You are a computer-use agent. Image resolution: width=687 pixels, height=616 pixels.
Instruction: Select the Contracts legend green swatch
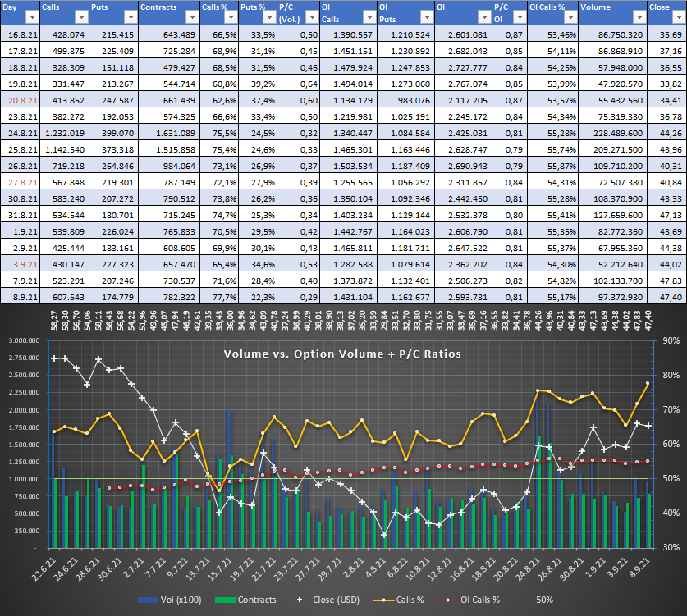tap(225, 600)
